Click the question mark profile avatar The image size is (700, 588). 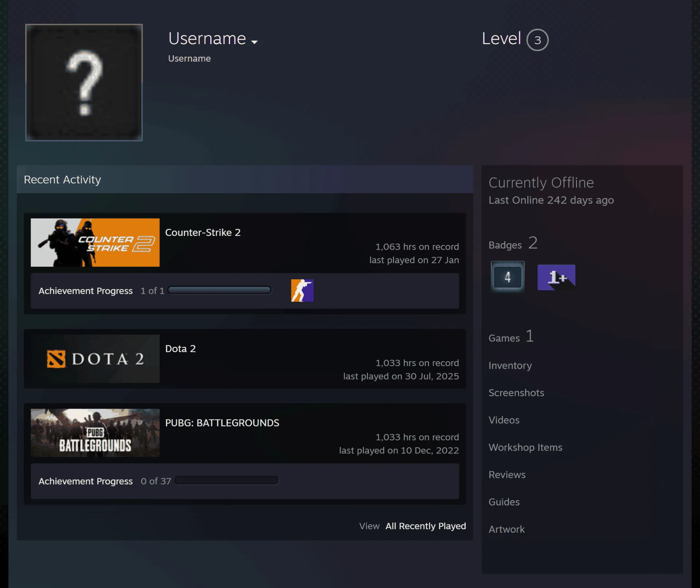(x=84, y=82)
